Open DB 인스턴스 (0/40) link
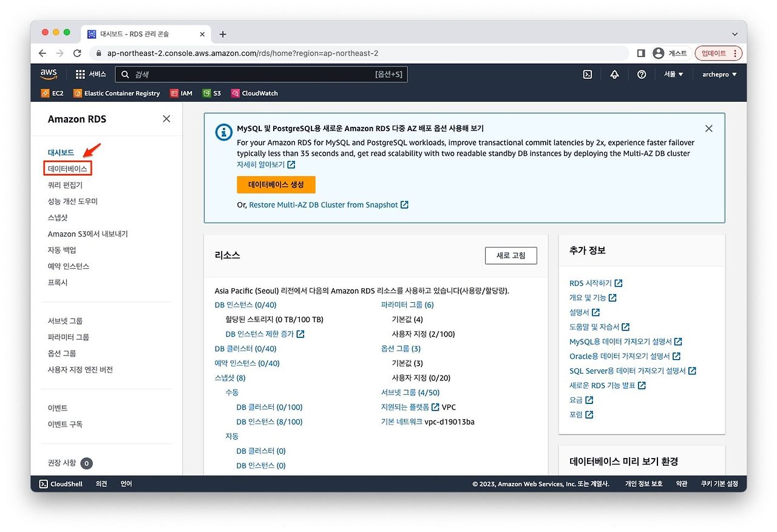Viewport: 777px width, 532px height. [245, 305]
